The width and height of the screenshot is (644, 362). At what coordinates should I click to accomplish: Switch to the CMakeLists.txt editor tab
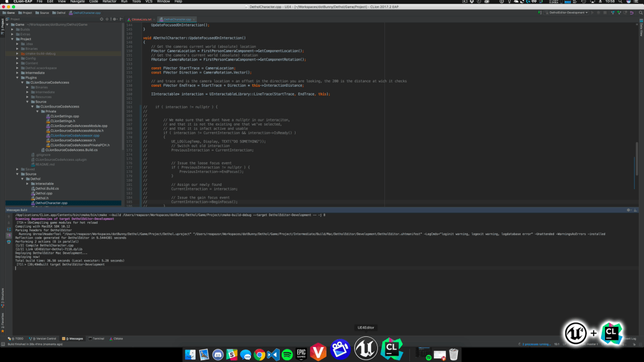pyautogui.click(x=141, y=19)
